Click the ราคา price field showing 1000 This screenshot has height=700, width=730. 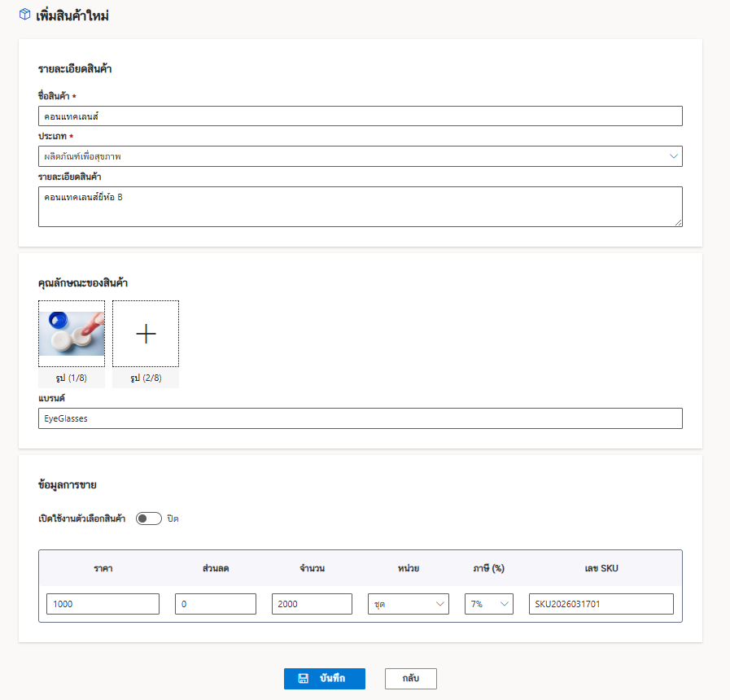(103, 604)
